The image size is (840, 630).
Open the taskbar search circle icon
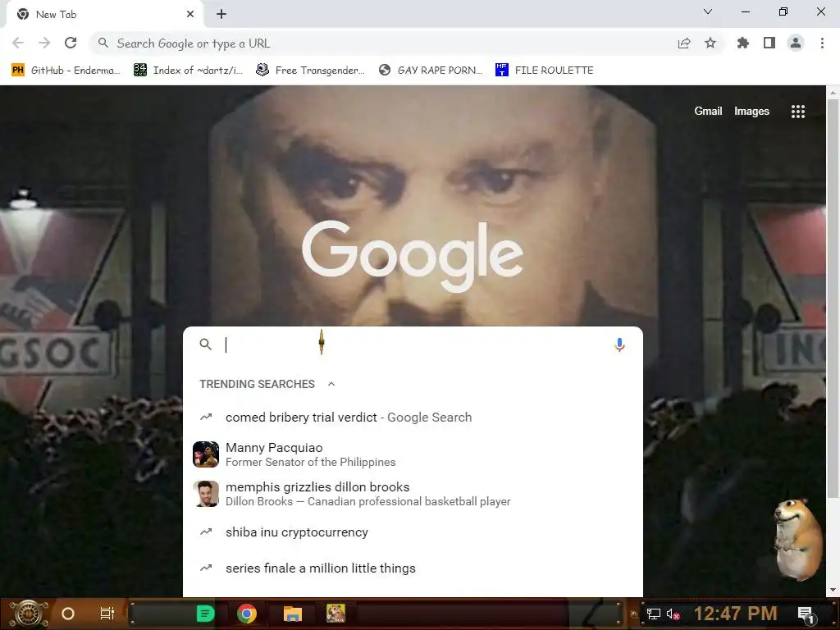pos(68,614)
